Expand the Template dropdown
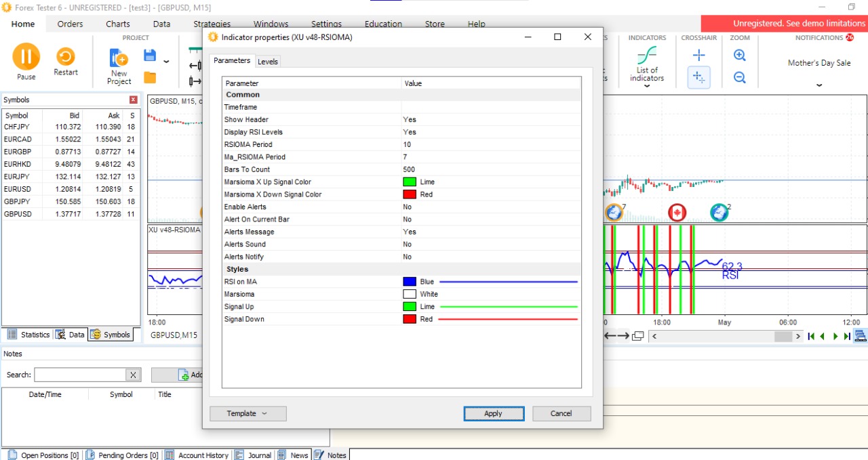This screenshot has height=460, width=868. [248, 413]
